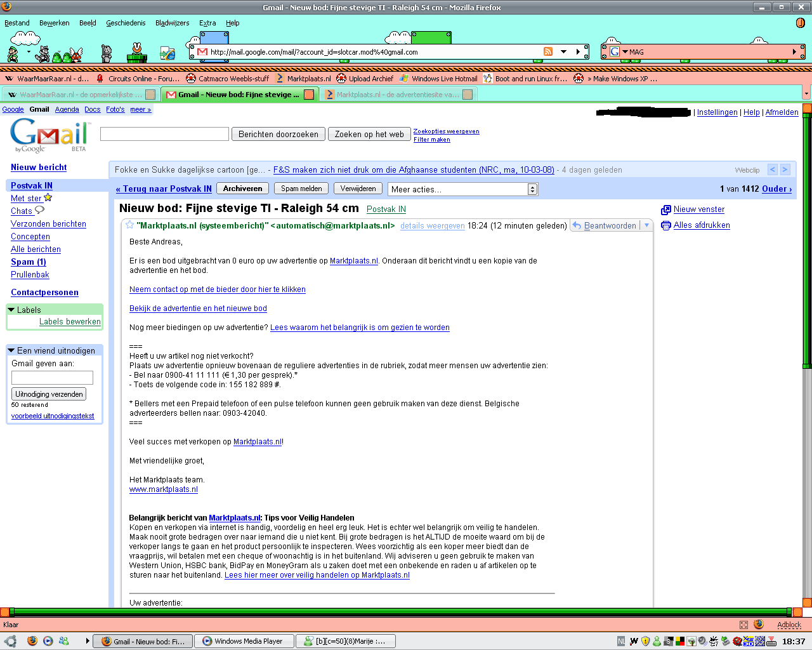Show previous web clip arrow
The height and width of the screenshot is (650, 812).
772,169
